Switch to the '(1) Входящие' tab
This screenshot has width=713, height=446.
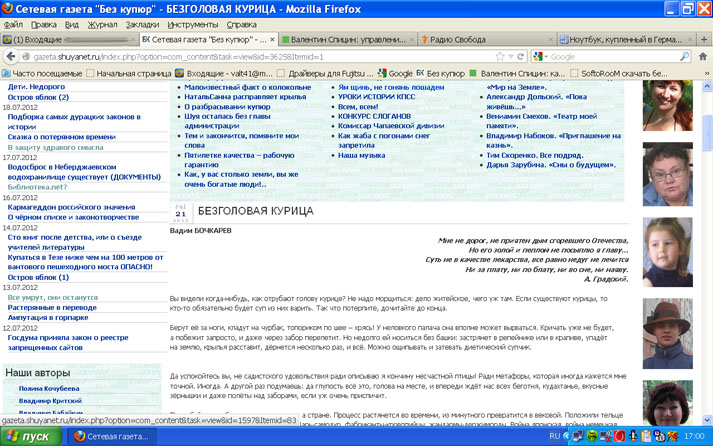point(69,40)
